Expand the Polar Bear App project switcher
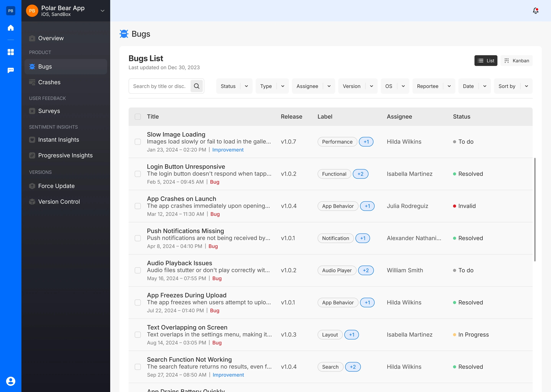This screenshot has width=551, height=392. coord(103,11)
